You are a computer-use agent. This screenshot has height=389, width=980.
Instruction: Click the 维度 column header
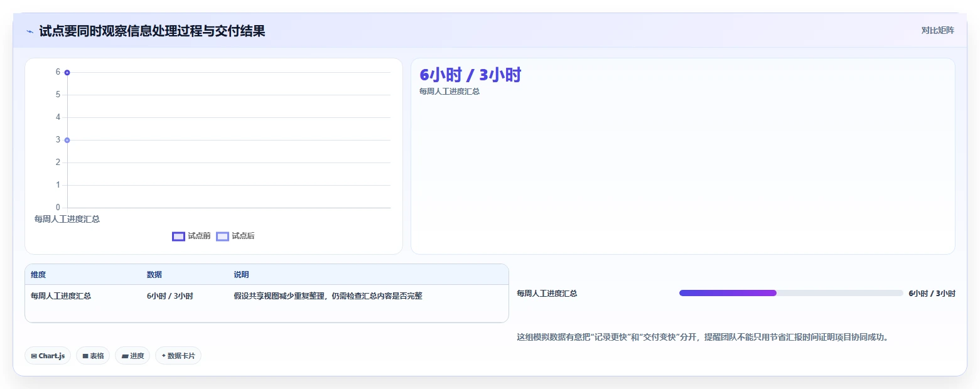click(x=38, y=275)
